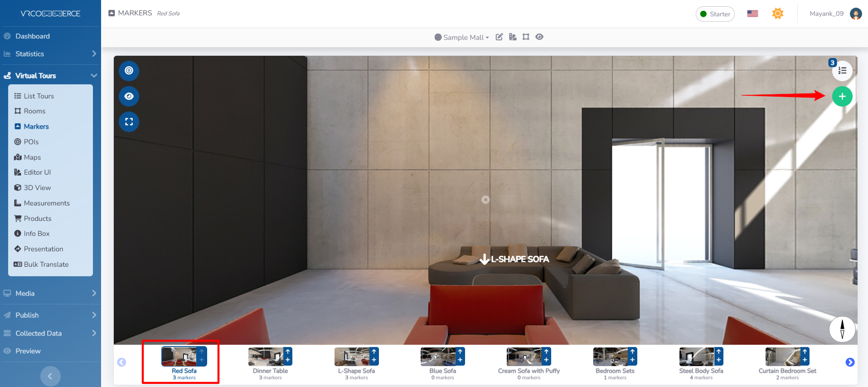Open POIs in the sidebar

click(31, 142)
